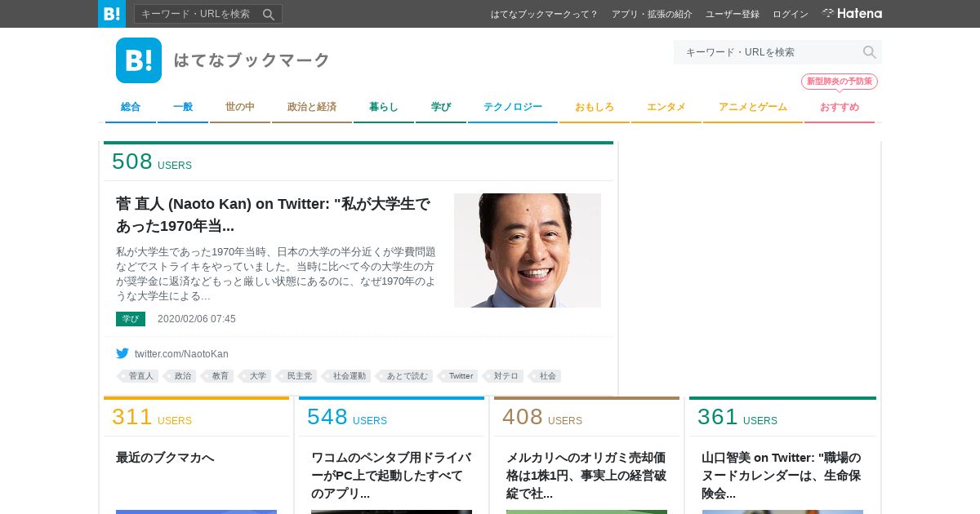Click the あとで読む tag
This screenshot has height=514, width=980.
click(405, 376)
